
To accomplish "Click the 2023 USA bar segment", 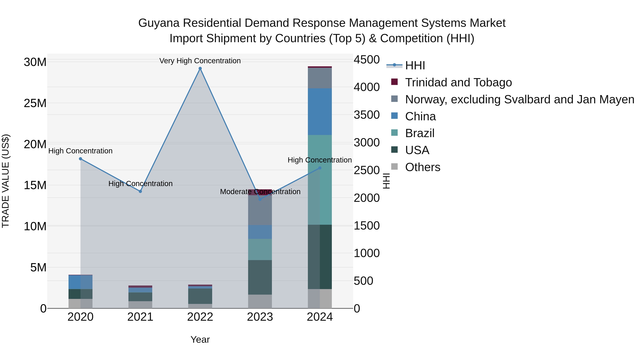I will click(260, 277).
